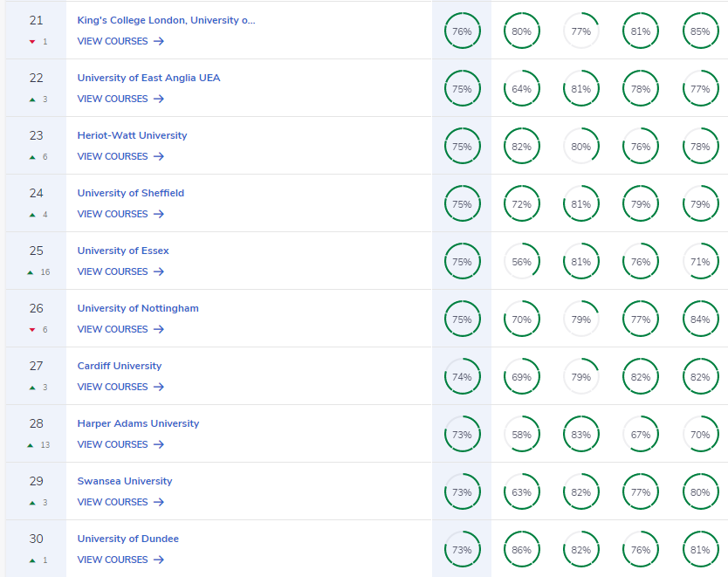The image size is (728, 577).
Task: Select the University of Sheffield name link
Action: pyautogui.click(x=131, y=193)
